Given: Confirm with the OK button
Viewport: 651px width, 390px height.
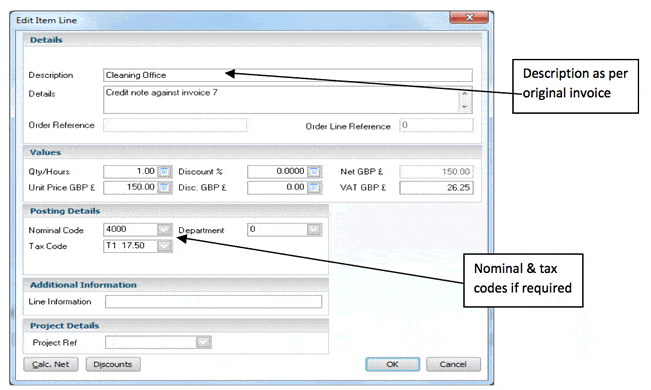Looking at the screenshot, I should pos(392,364).
